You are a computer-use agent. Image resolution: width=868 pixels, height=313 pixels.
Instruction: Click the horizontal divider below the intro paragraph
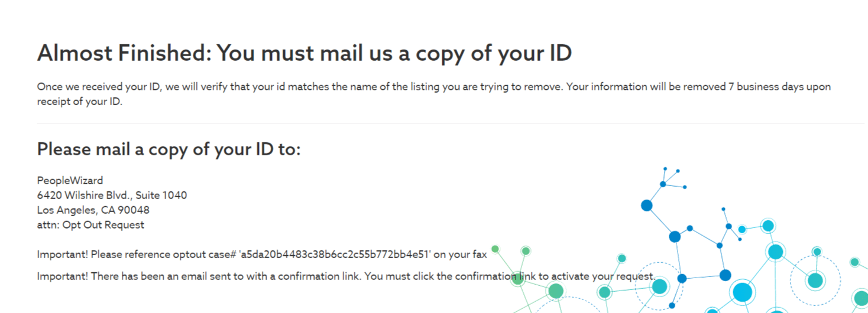click(451, 123)
